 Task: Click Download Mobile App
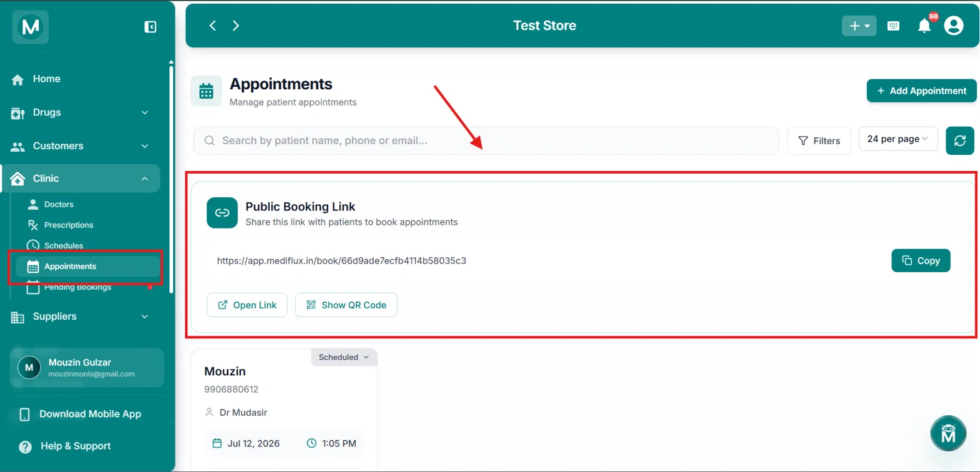click(x=90, y=414)
